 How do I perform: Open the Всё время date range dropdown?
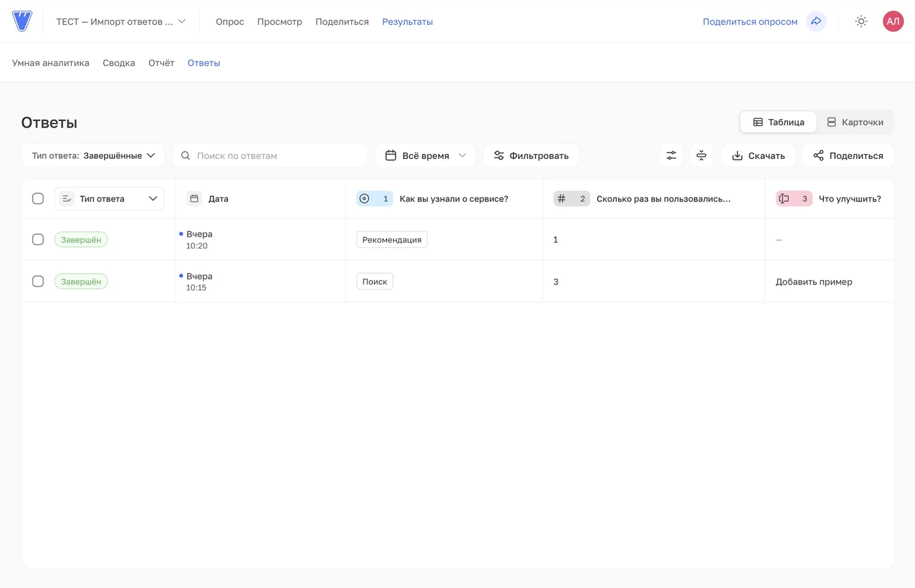tap(426, 156)
